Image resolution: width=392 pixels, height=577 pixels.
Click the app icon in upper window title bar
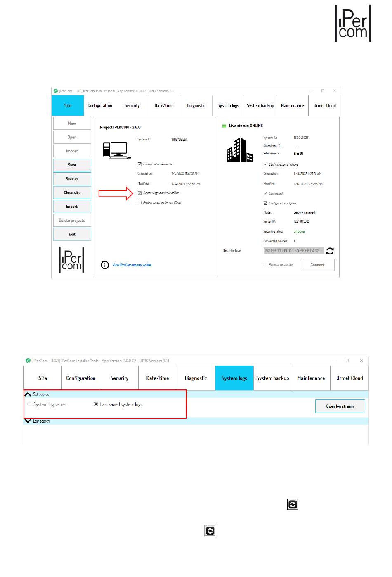pos(56,91)
